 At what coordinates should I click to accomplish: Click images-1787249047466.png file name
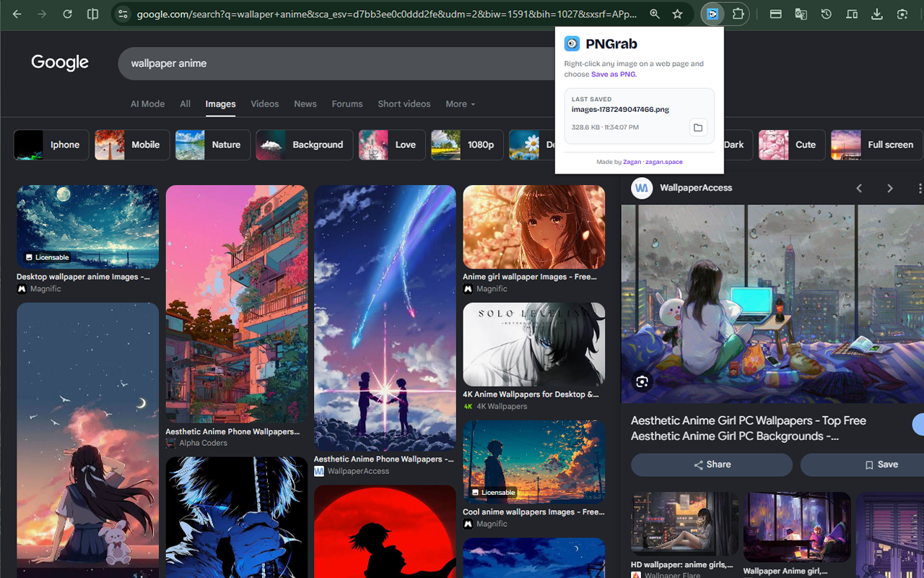pos(620,110)
